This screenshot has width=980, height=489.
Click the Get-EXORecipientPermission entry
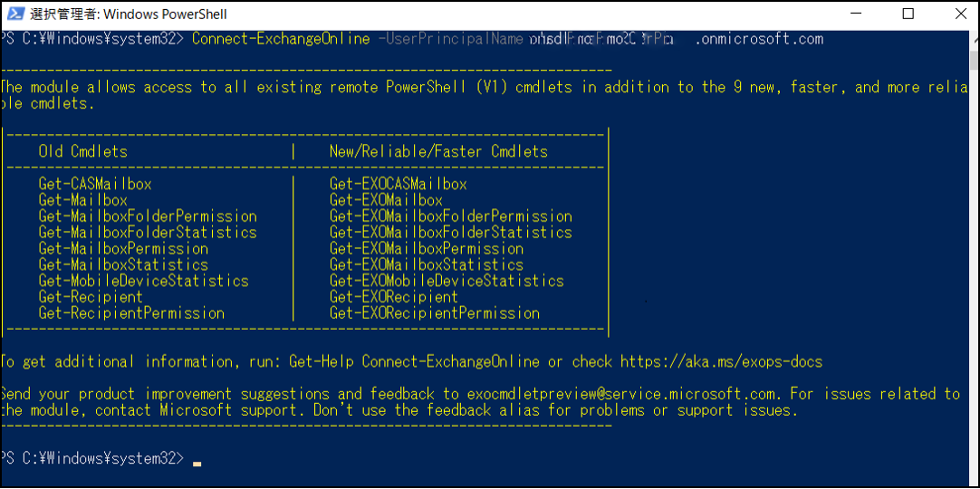(x=435, y=313)
